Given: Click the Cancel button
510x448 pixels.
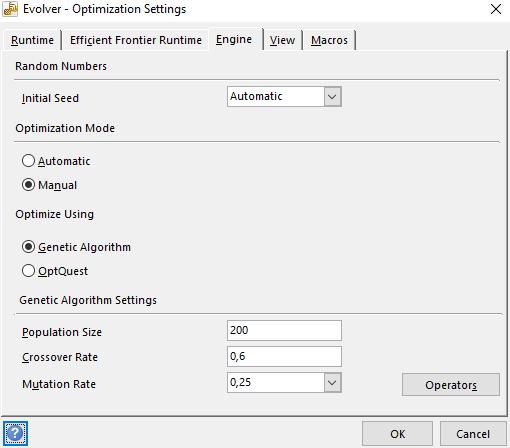Looking at the screenshot, I should click(x=473, y=434).
